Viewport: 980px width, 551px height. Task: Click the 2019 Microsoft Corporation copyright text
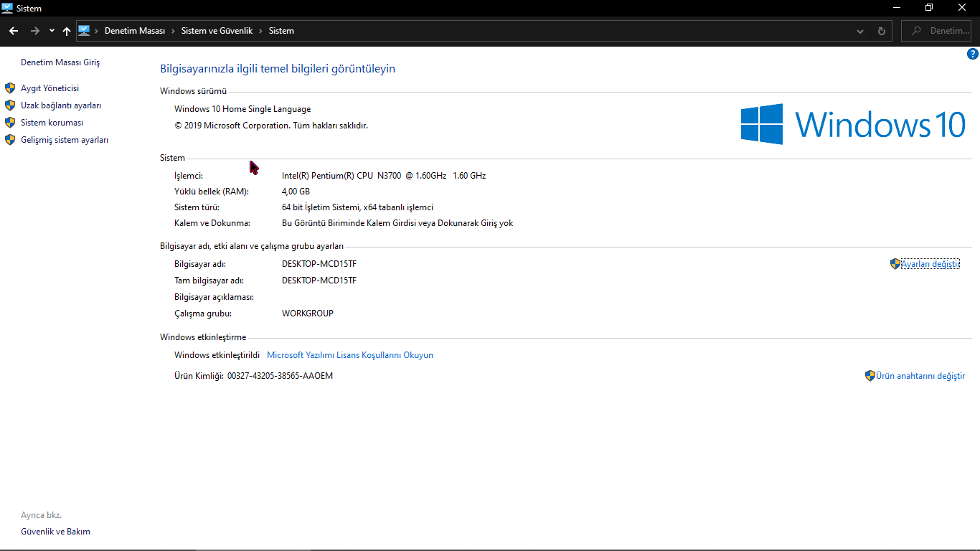point(271,126)
